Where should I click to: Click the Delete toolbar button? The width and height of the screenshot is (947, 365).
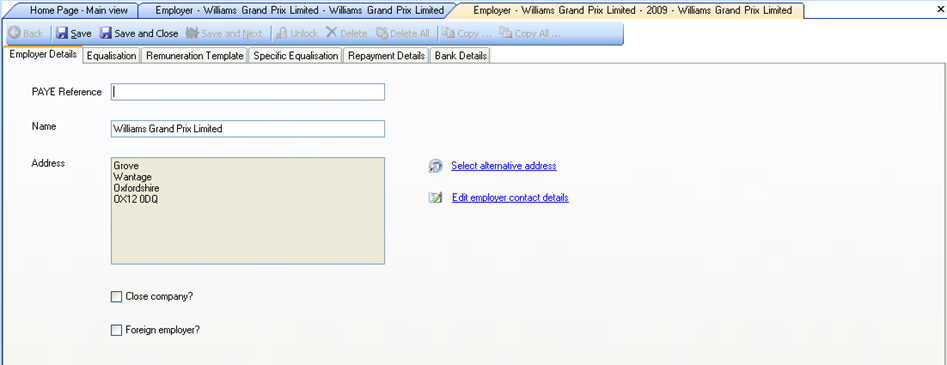347,33
